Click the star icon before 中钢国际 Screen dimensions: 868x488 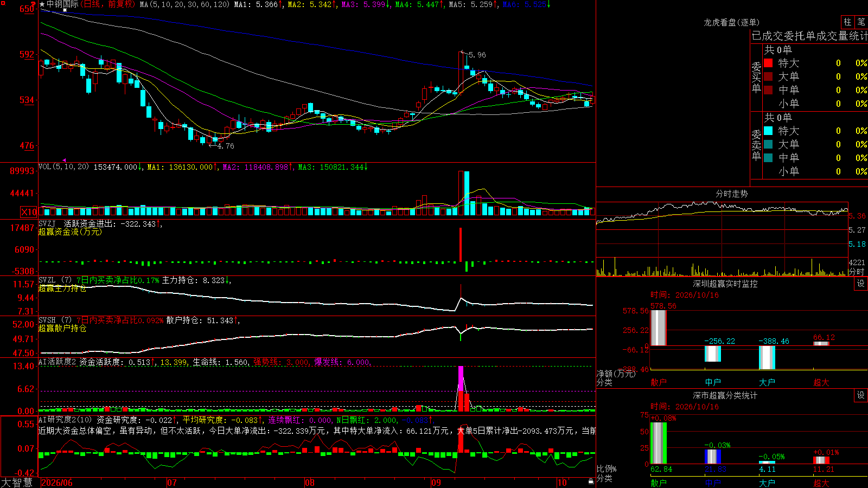click(42, 4)
